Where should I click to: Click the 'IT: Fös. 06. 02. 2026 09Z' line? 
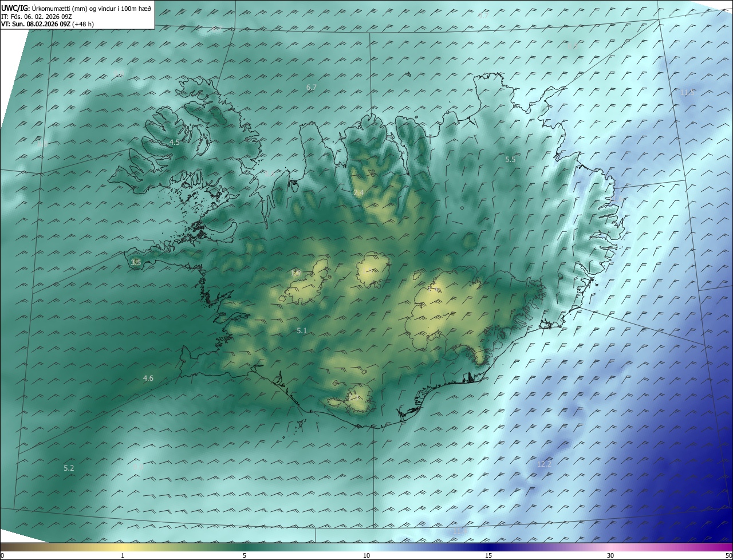pyautogui.click(x=37, y=17)
